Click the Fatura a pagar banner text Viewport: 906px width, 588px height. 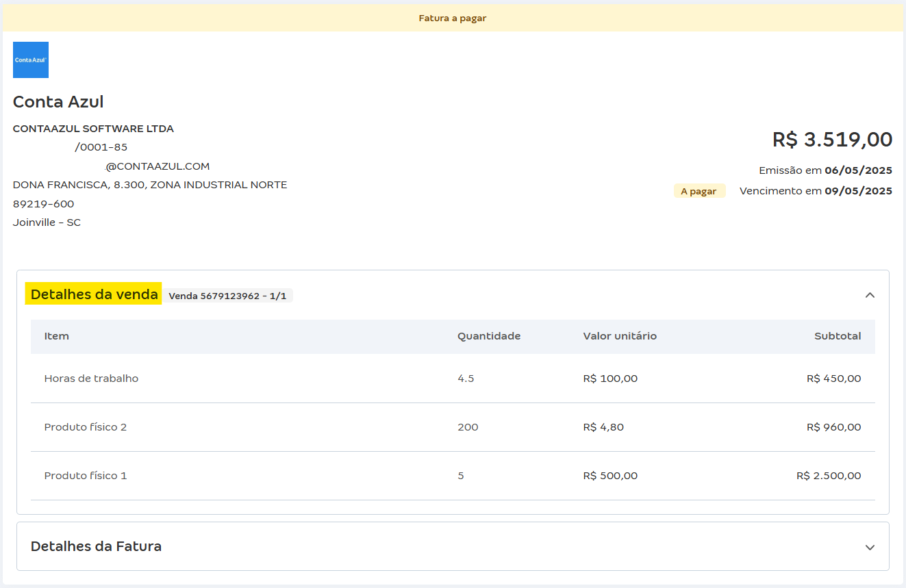[x=453, y=18]
